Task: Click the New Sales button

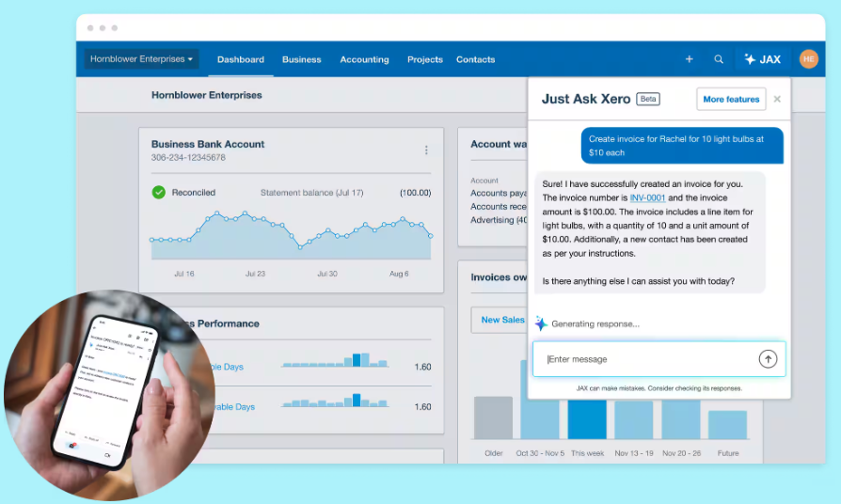Action: [500, 320]
